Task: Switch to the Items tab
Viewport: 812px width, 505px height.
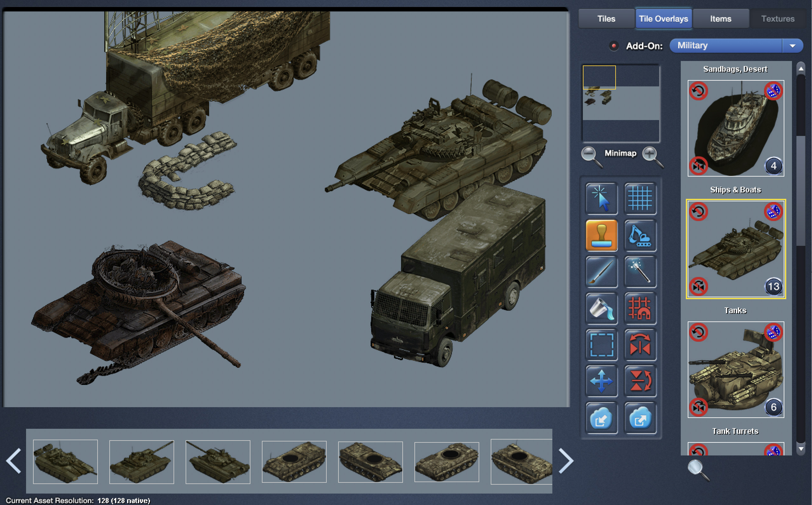Action: click(x=720, y=19)
